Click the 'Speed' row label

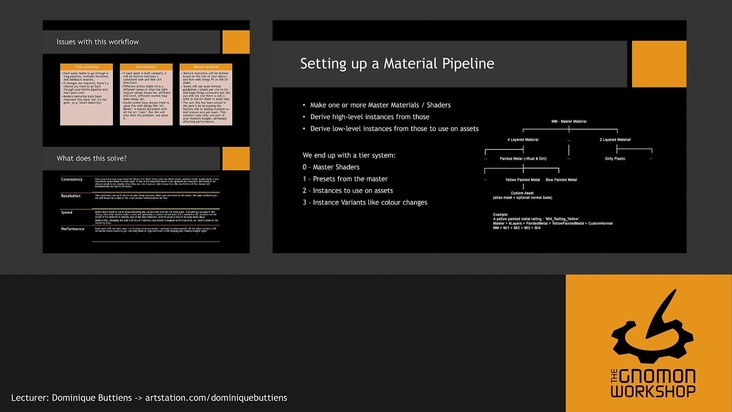66,212
